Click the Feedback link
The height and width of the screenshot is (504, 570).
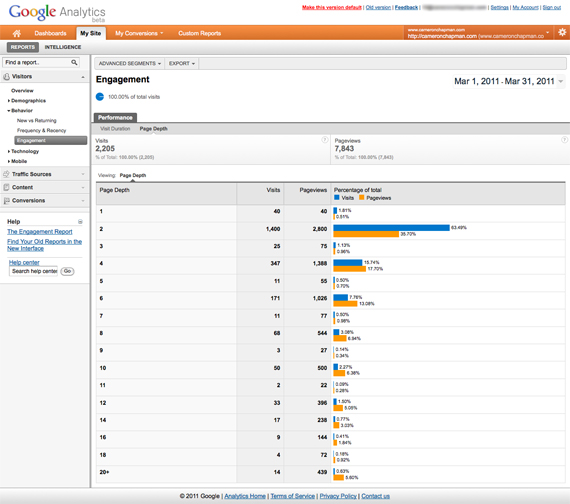pos(406,7)
